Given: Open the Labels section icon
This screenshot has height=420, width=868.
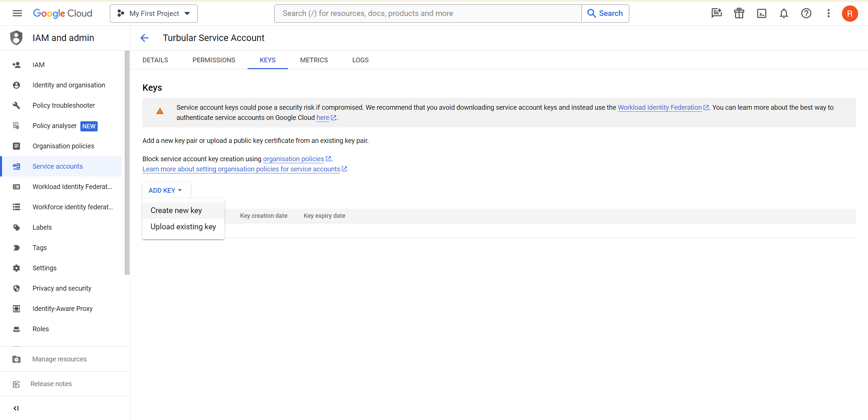Looking at the screenshot, I should tap(16, 227).
